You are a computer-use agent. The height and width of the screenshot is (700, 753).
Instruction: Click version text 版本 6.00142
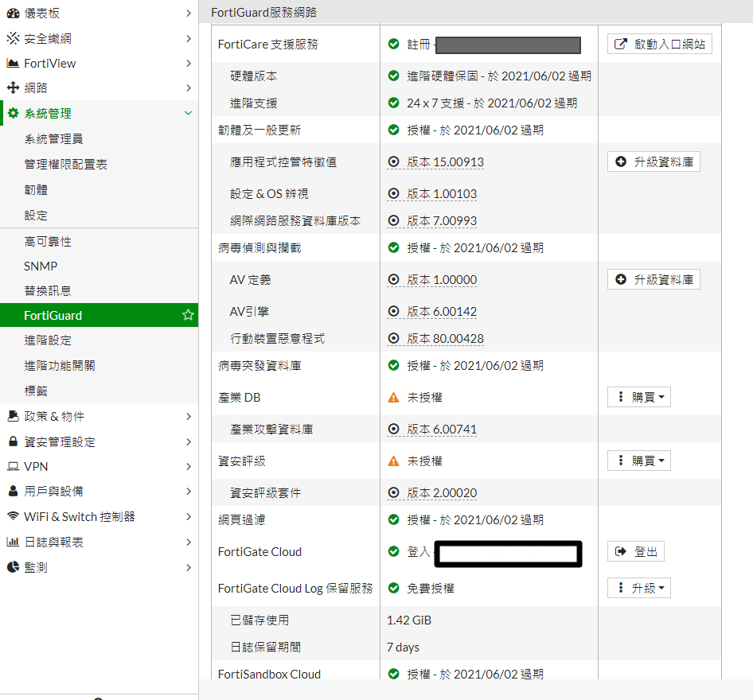pos(442,311)
